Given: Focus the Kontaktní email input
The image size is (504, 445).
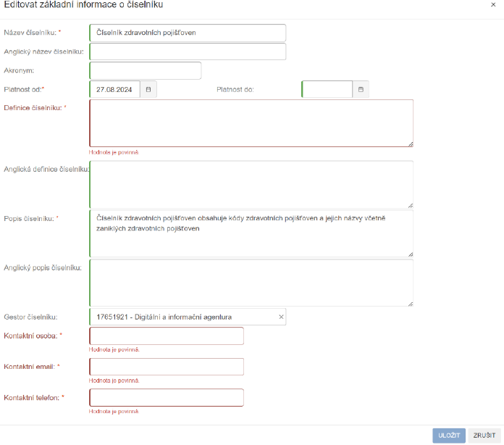Looking at the screenshot, I should pos(167,367).
